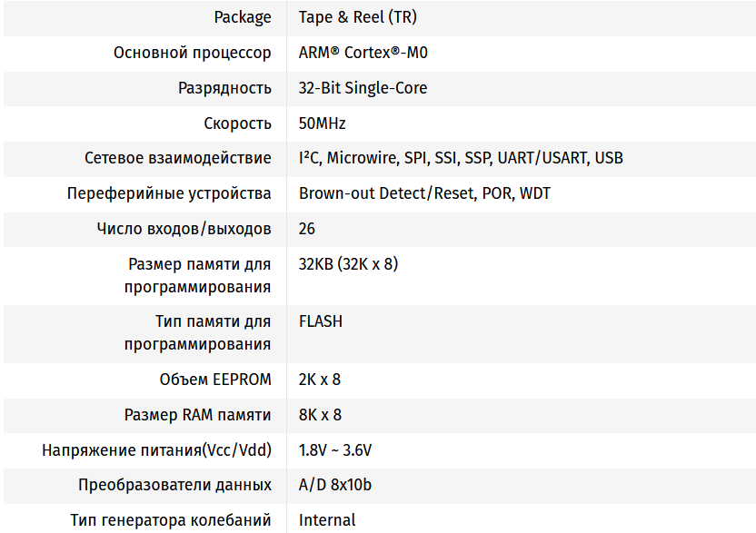Click the "Package" row label
The height and width of the screenshot is (533, 756).
tap(242, 17)
